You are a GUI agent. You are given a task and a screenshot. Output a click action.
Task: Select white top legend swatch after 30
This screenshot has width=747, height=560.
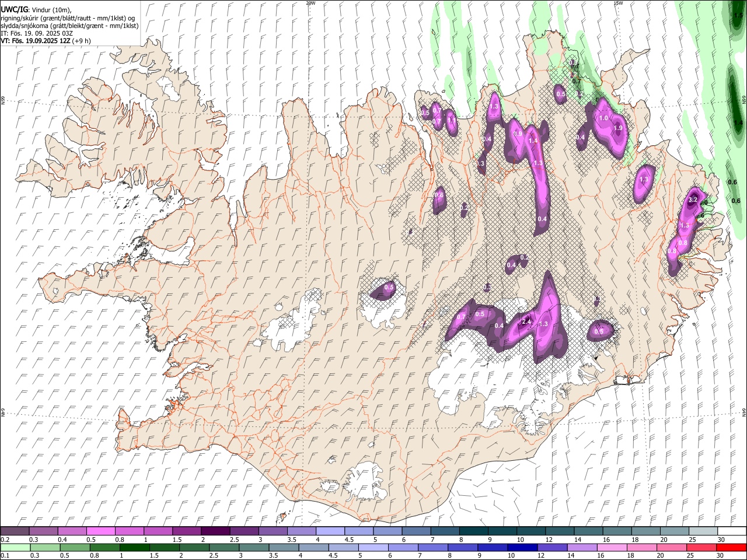(732, 531)
